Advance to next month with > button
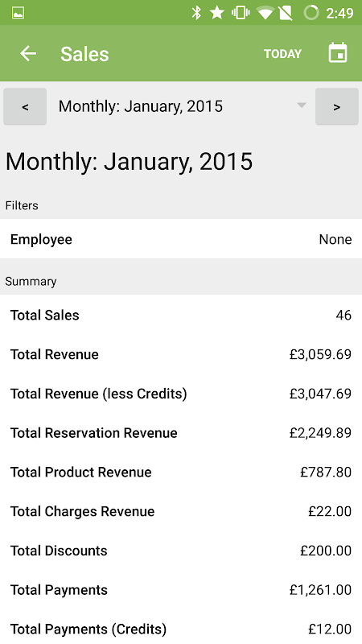Viewport: 362px width, 644px height. coord(336,106)
